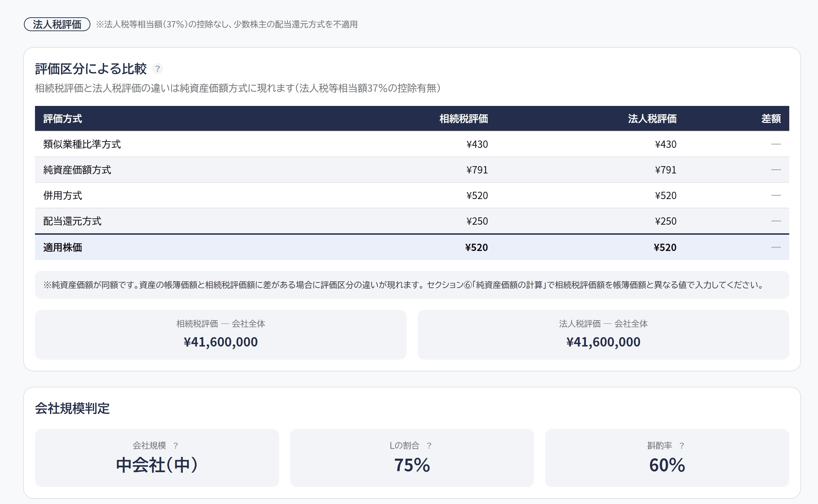The height and width of the screenshot is (504, 818).
Task: Select the 会社規模判定 section heading
Action: [x=72, y=408]
